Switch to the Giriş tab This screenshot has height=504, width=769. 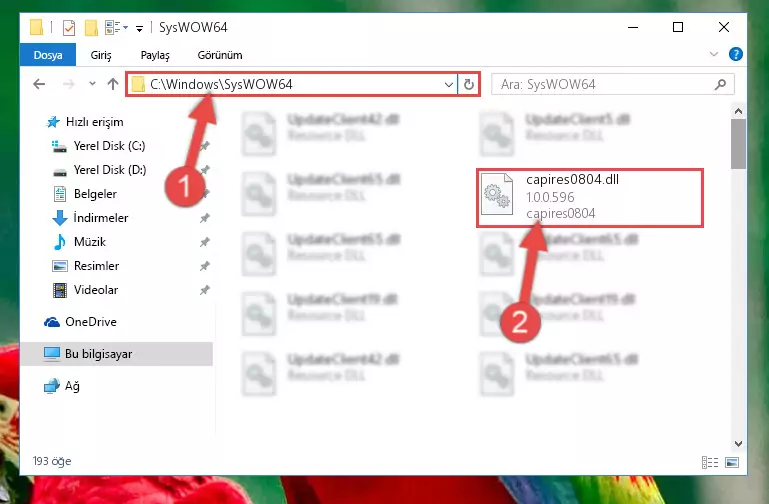(x=101, y=55)
